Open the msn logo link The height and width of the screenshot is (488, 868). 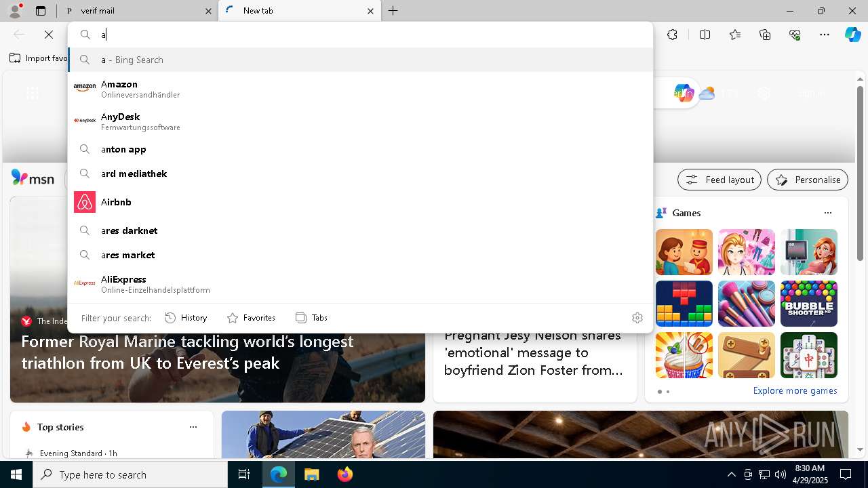pos(33,178)
